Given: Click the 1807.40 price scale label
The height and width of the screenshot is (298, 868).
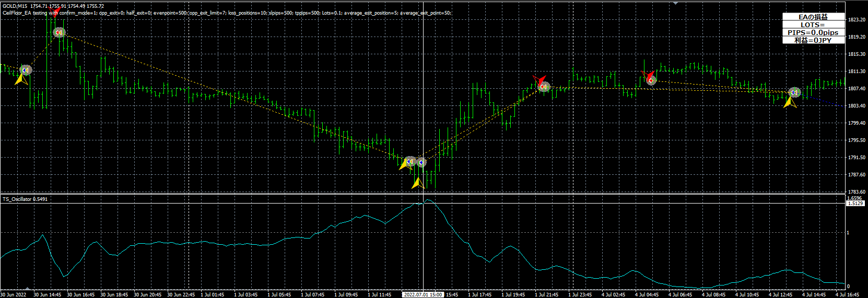Looking at the screenshot, I should click(x=857, y=89).
